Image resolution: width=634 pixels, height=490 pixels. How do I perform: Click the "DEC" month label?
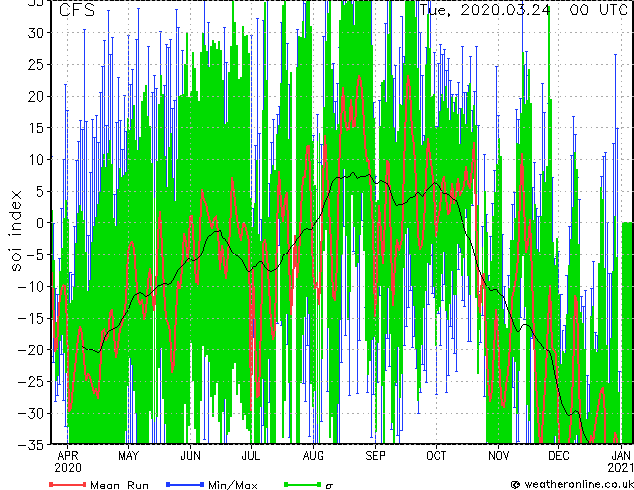(x=559, y=456)
